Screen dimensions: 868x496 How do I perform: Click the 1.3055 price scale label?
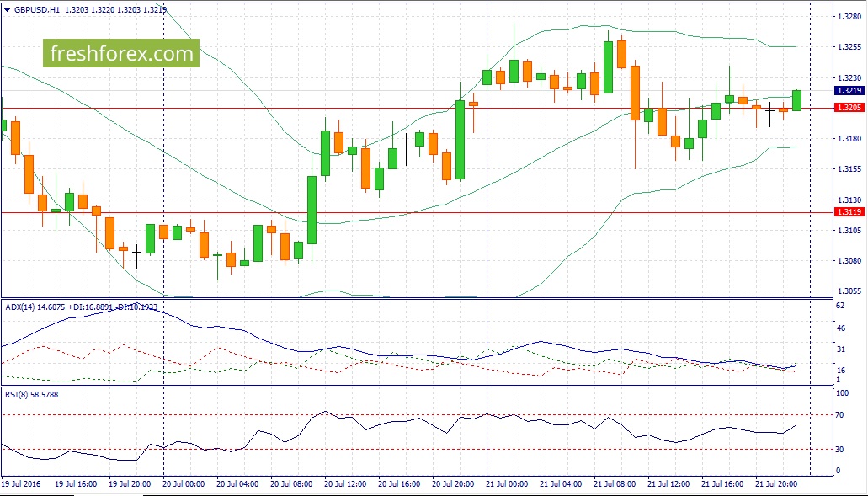pyautogui.click(x=848, y=291)
